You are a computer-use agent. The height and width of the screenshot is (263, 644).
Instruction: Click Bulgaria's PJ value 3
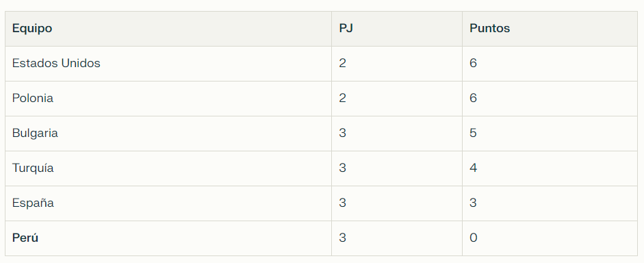[343, 133]
